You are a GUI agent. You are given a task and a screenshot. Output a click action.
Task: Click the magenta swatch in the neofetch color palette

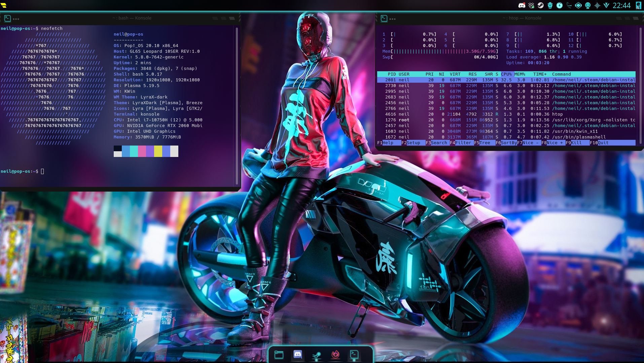[142, 151]
